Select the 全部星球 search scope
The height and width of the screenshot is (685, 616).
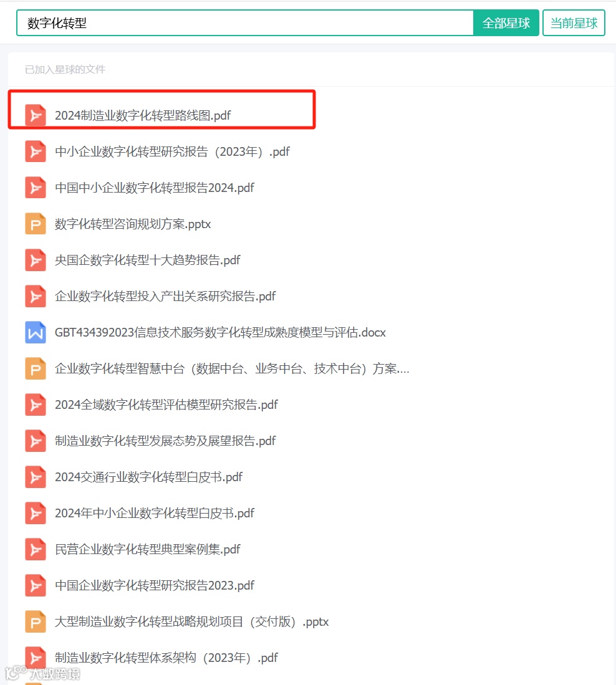tap(506, 22)
